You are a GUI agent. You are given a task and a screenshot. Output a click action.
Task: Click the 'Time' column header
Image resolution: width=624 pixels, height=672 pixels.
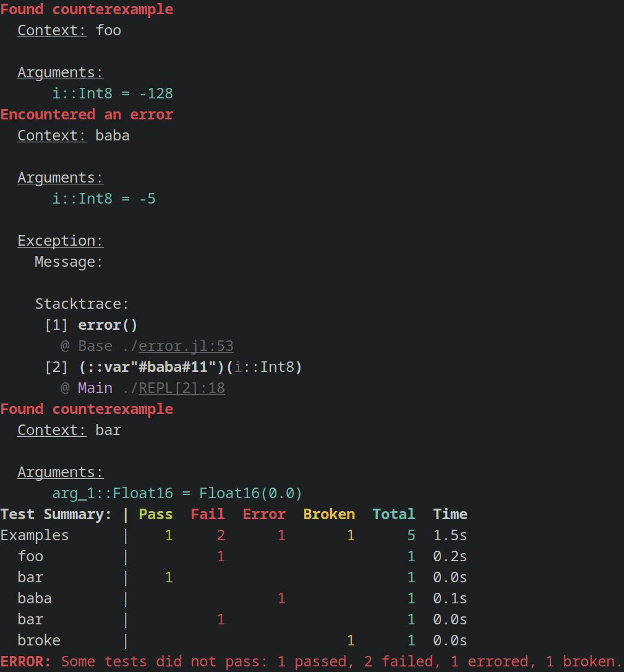tap(450, 514)
